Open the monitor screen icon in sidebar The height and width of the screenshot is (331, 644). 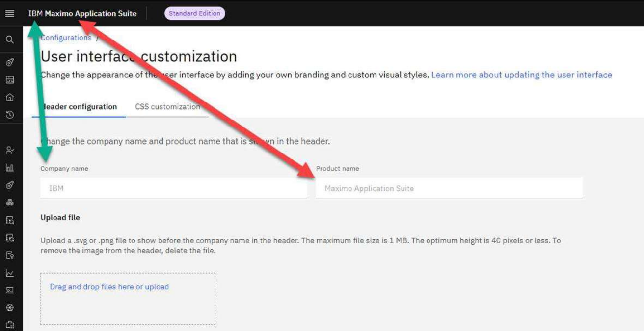[9, 290]
